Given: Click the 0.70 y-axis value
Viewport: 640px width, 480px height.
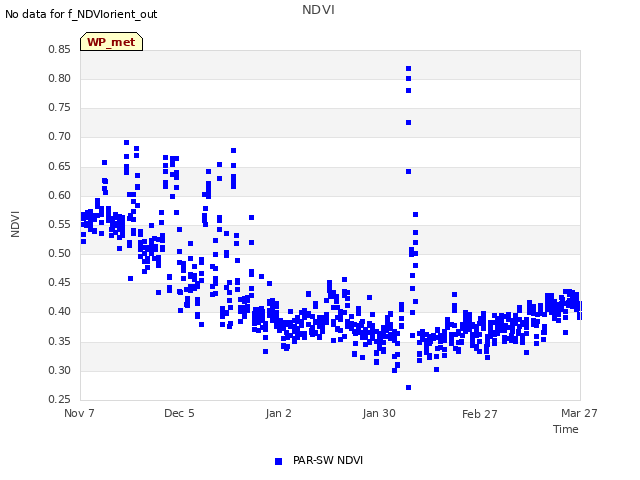Looking at the screenshot, I should click(60, 137).
